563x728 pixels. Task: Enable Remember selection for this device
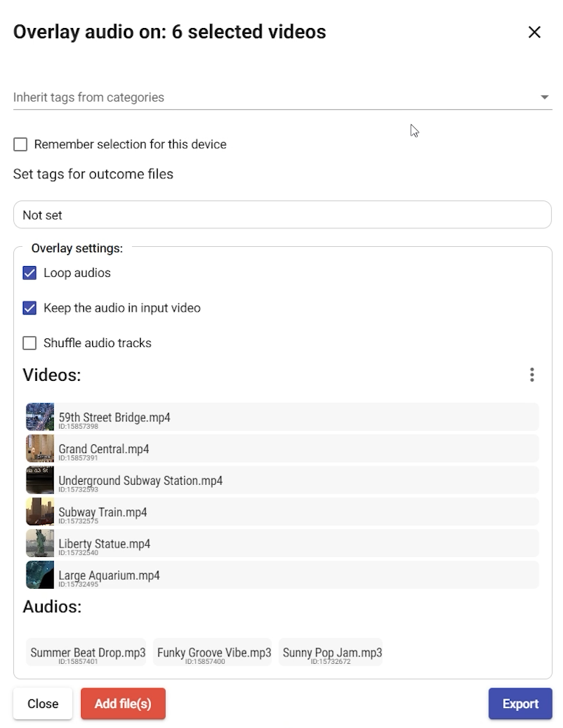pyautogui.click(x=21, y=144)
